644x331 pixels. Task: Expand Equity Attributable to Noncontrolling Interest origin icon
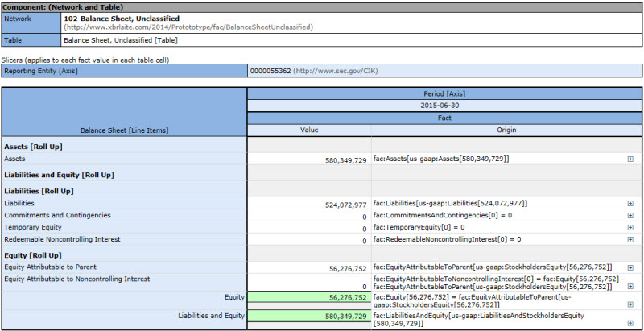[x=630, y=286]
